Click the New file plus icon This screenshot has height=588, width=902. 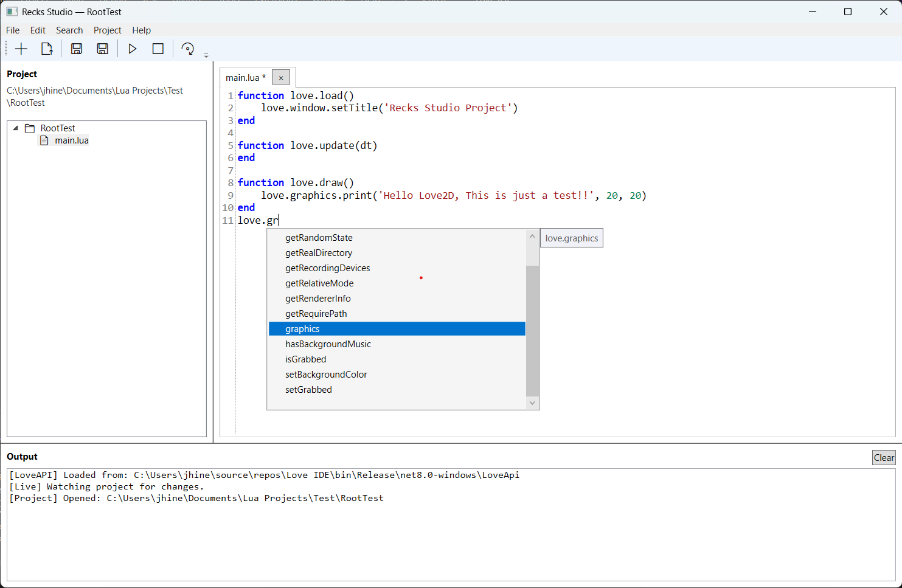(21, 49)
